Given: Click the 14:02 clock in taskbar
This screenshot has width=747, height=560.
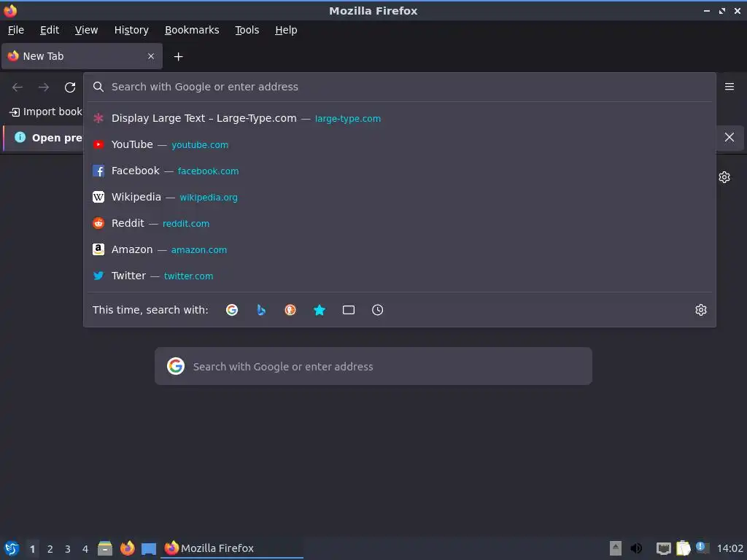Looking at the screenshot, I should pyautogui.click(x=729, y=548).
